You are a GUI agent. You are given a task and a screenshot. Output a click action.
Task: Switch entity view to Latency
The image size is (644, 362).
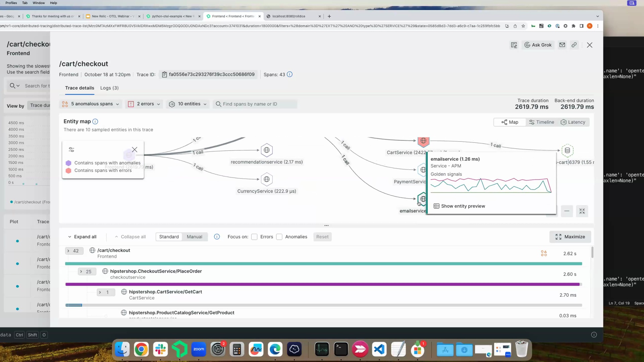tap(573, 122)
